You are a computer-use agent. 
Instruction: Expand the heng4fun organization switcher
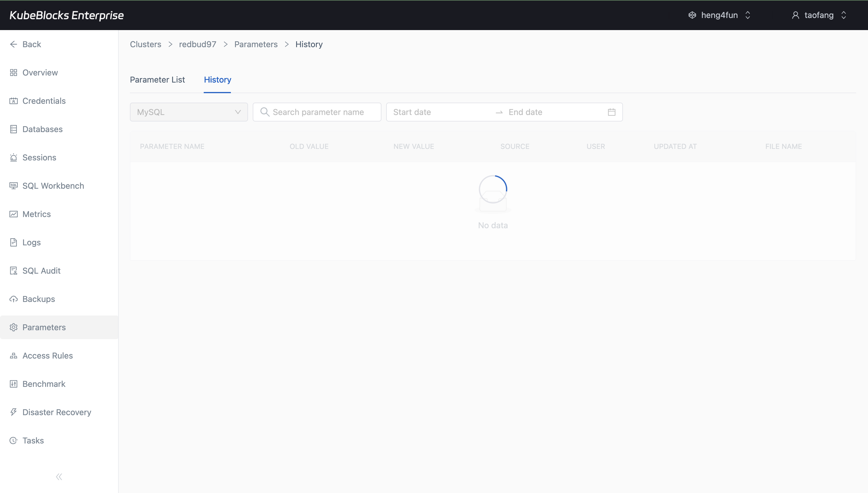pos(719,15)
